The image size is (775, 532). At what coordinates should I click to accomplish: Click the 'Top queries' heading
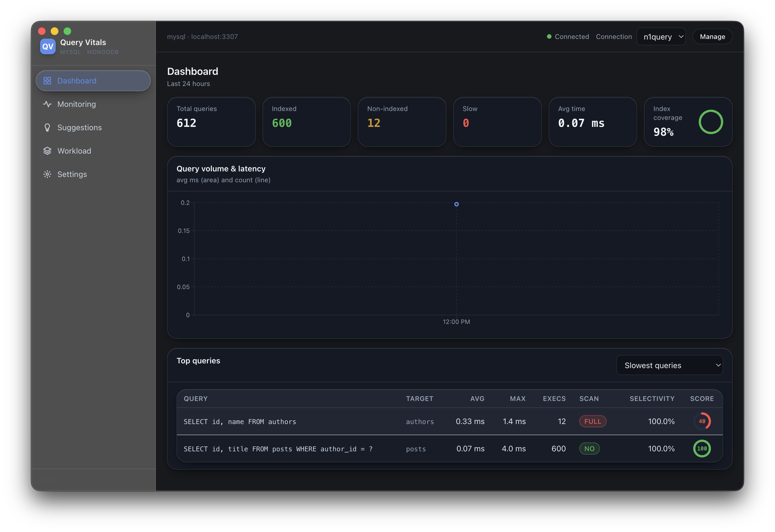coord(198,361)
